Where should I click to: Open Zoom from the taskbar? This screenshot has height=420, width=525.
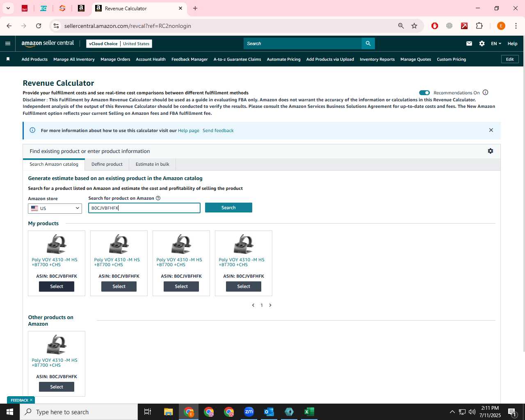click(249, 412)
